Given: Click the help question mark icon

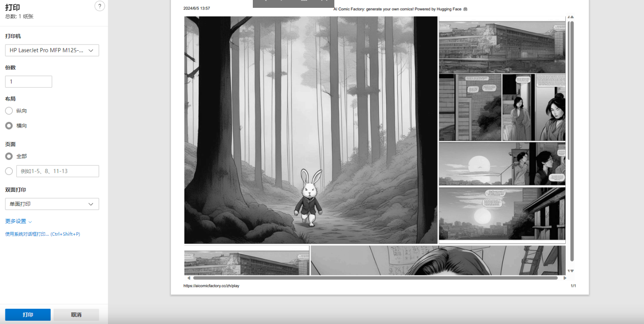Looking at the screenshot, I should pos(100,6).
